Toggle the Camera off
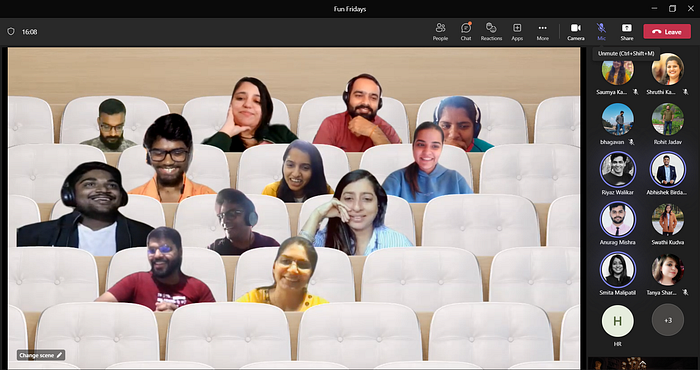Viewport: 700px width, 370px height. pos(576,32)
